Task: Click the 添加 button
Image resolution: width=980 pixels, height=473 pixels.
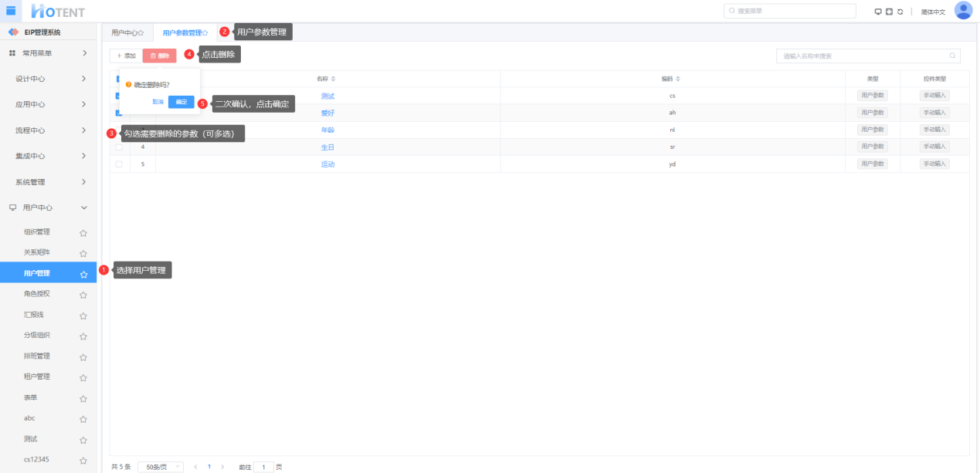Action: point(126,56)
